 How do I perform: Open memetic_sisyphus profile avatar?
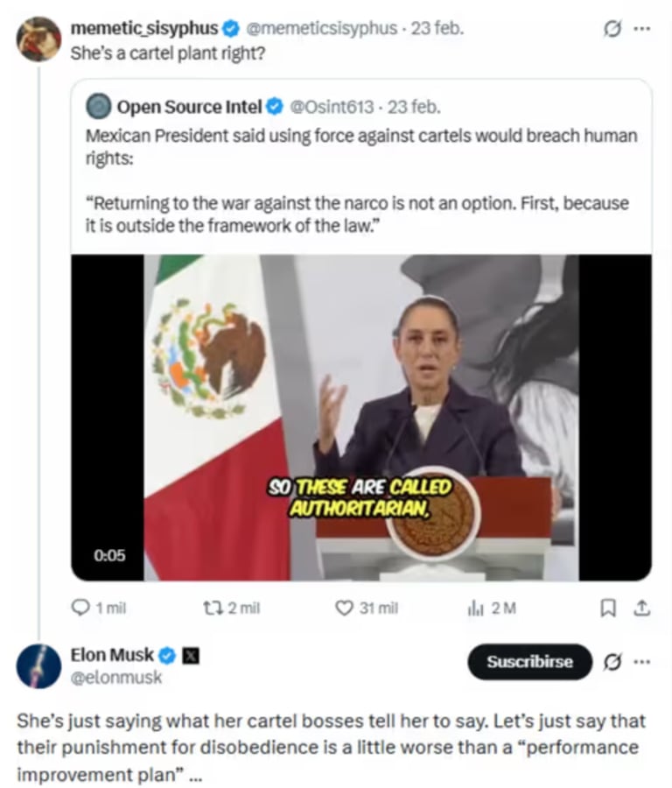click(38, 39)
